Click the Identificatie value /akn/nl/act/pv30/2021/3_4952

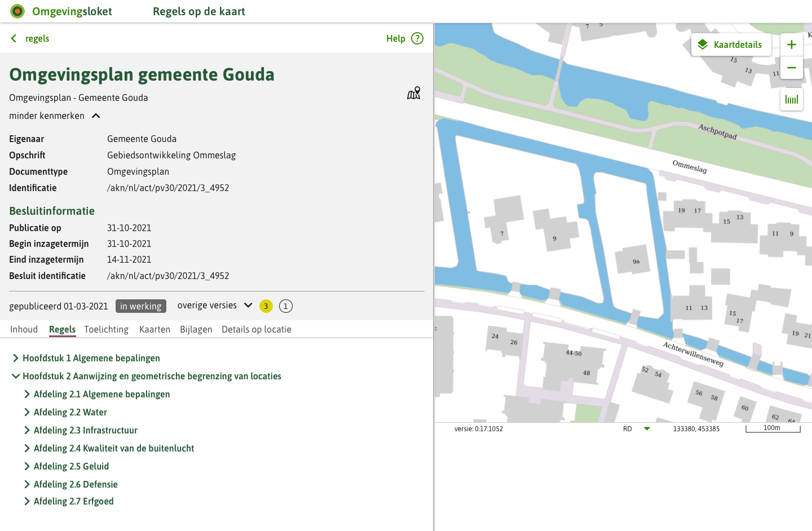(x=168, y=188)
